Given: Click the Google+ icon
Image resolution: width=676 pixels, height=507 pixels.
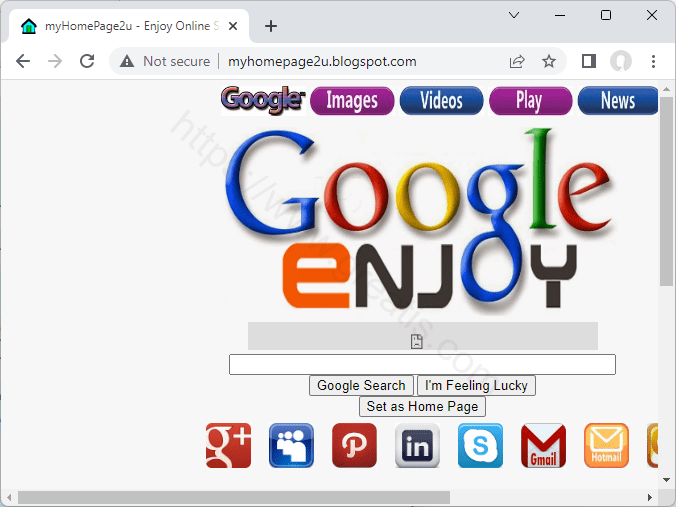Looking at the screenshot, I should click(228, 445).
